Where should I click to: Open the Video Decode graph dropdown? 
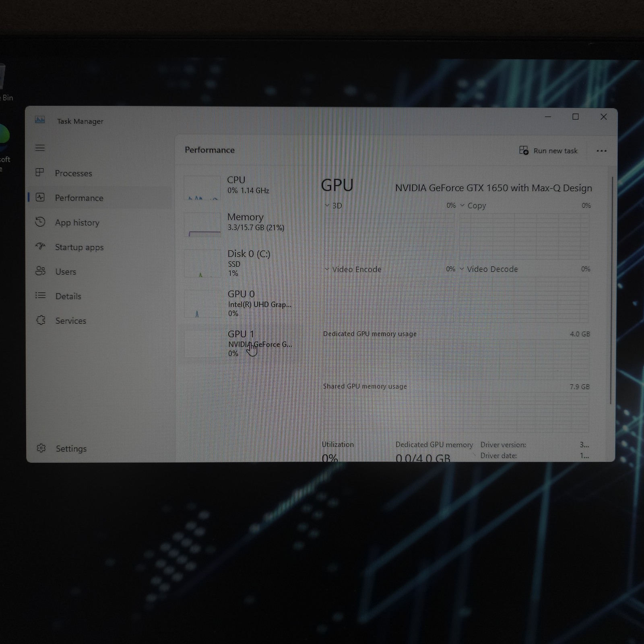(489, 269)
